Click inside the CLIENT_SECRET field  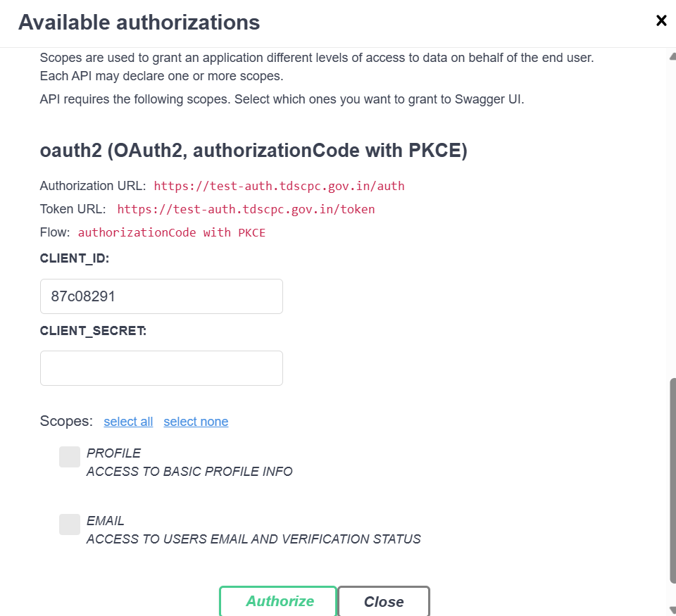[x=161, y=367]
